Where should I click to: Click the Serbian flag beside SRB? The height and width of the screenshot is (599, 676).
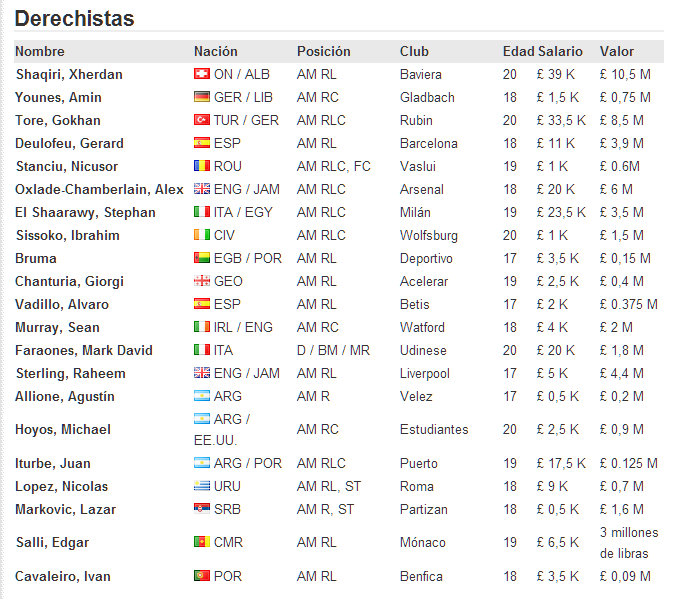coord(202,509)
